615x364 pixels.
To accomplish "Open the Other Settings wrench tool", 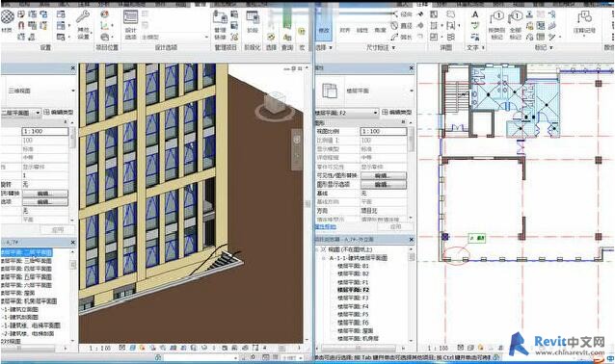I will coord(83,24).
